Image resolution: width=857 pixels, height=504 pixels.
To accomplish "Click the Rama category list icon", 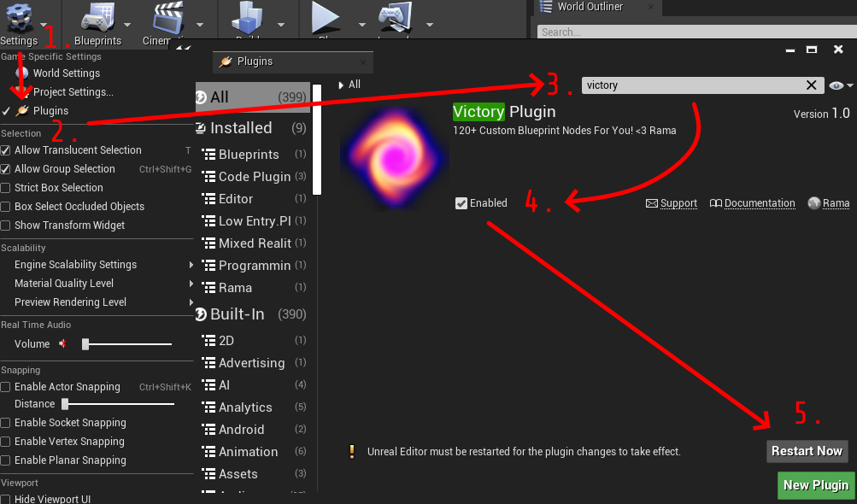I will coord(208,288).
